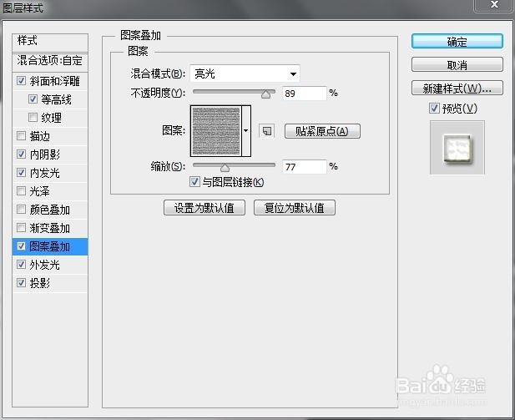515x420 pixels.
Task: Click the new preset from pattern icon
Action: (267, 131)
